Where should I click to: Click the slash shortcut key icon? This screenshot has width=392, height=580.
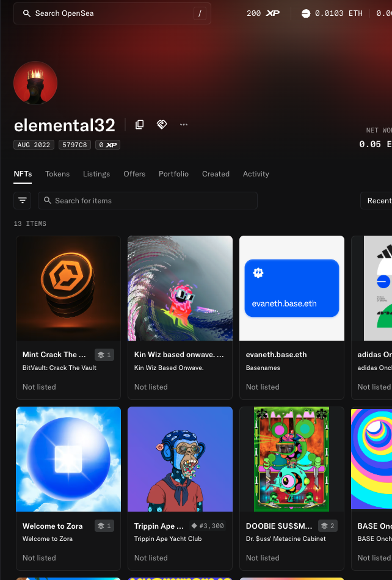[x=200, y=13]
